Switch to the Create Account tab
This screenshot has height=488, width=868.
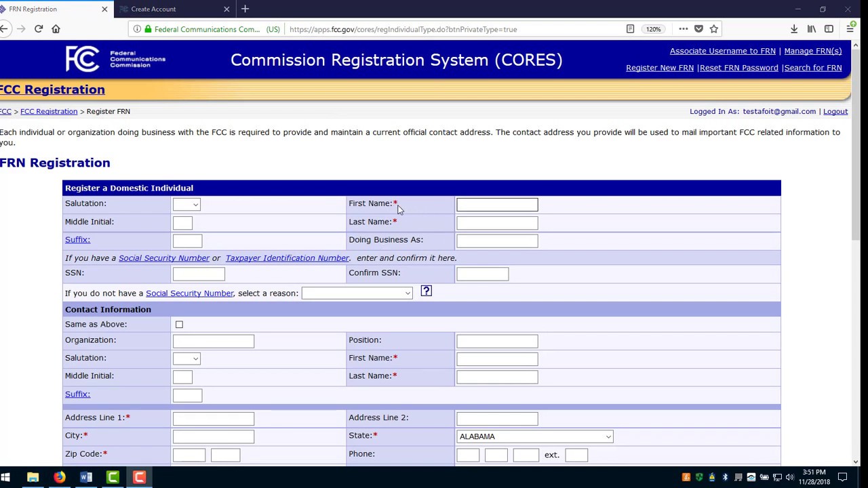click(174, 9)
